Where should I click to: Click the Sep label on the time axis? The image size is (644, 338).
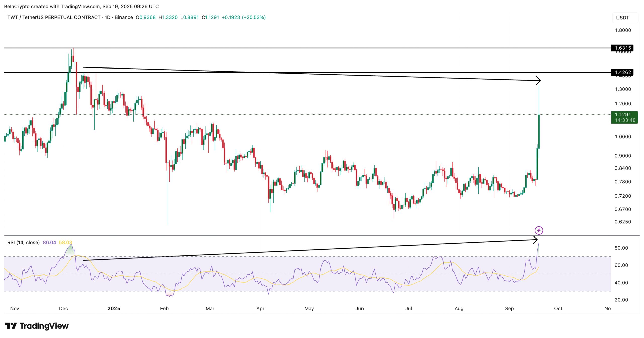tap(510, 308)
